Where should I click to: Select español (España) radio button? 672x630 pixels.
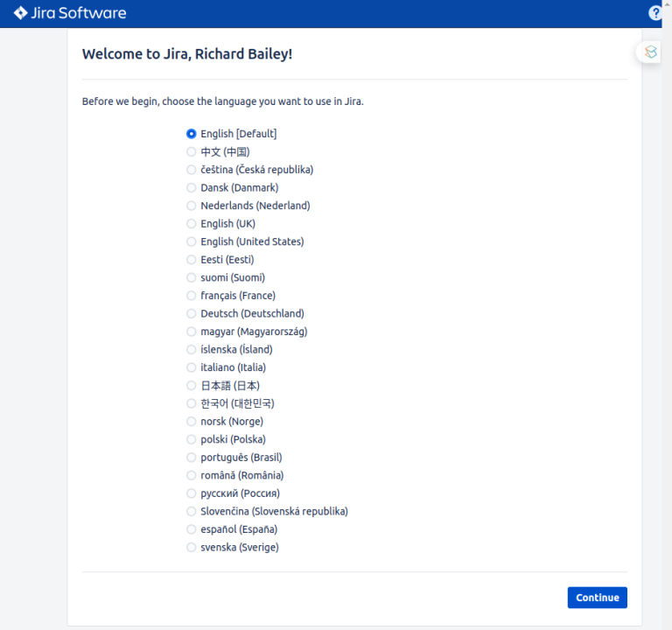[191, 529]
